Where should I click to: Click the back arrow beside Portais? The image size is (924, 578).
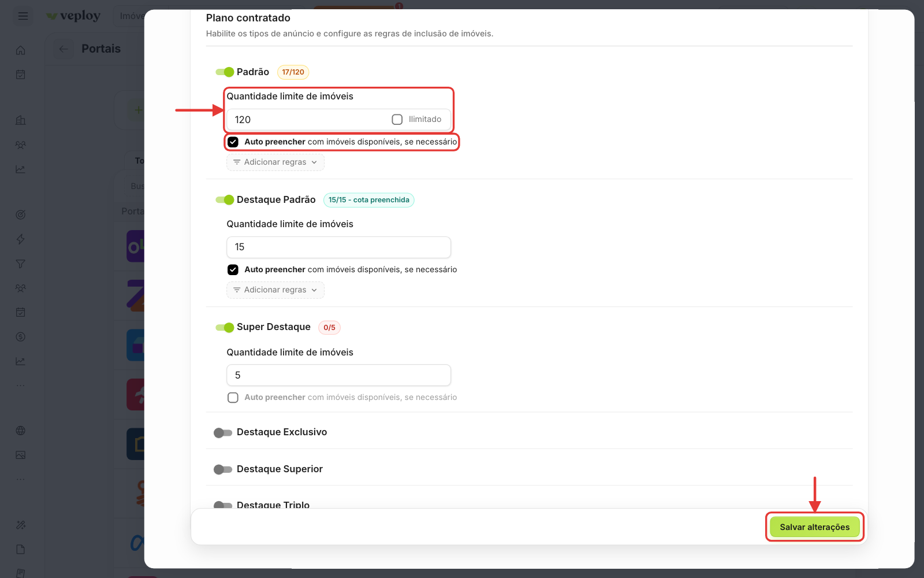click(64, 49)
